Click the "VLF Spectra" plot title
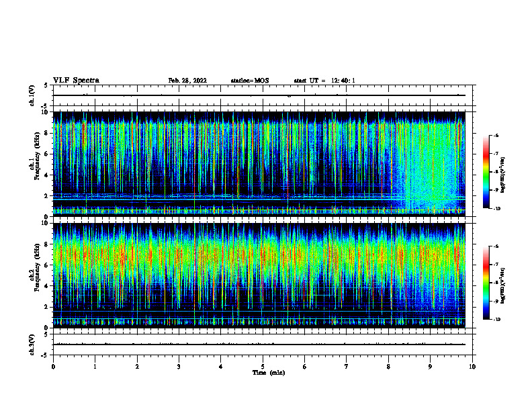532x411 pixels. pos(76,81)
